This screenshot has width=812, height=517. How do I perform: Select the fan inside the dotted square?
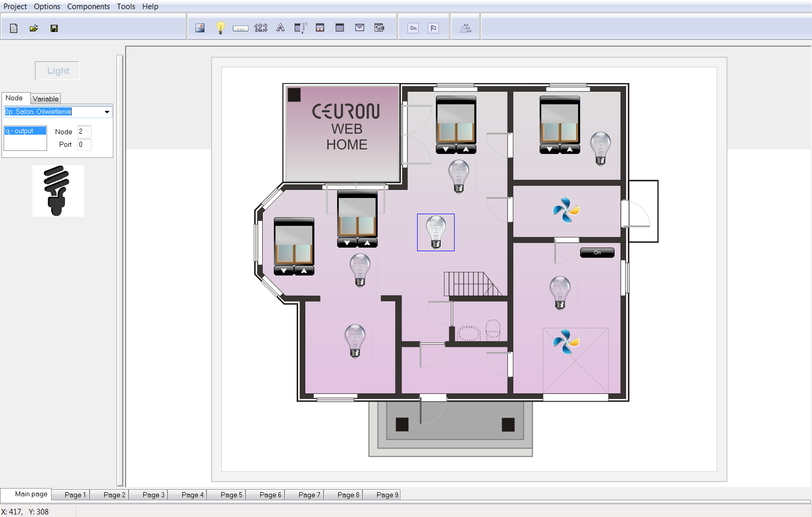coord(566,342)
